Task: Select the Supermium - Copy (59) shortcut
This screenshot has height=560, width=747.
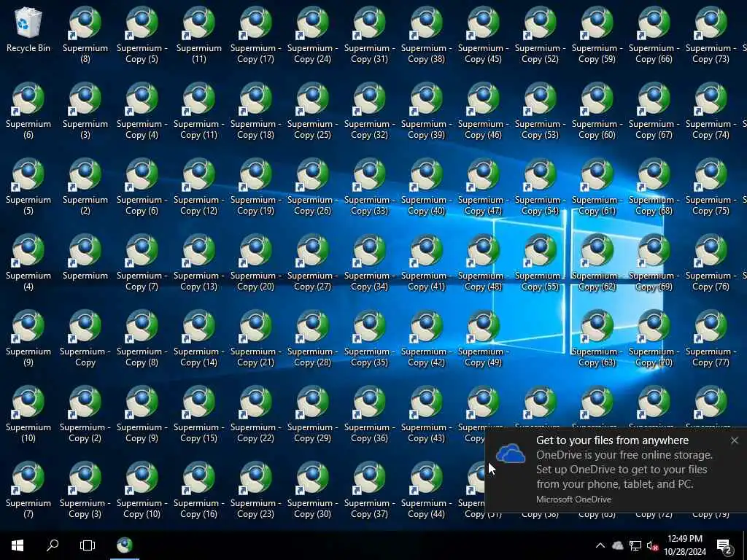Action: click(597, 35)
